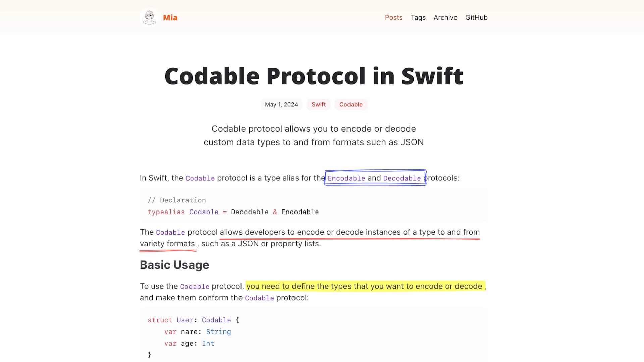The width and height of the screenshot is (644, 362).
Task: Select the Swift tag badge
Action: coord(318,105)
